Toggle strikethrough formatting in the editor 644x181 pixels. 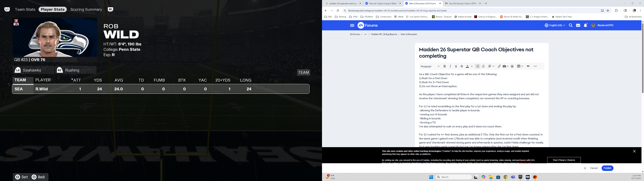tap(462, 66)
